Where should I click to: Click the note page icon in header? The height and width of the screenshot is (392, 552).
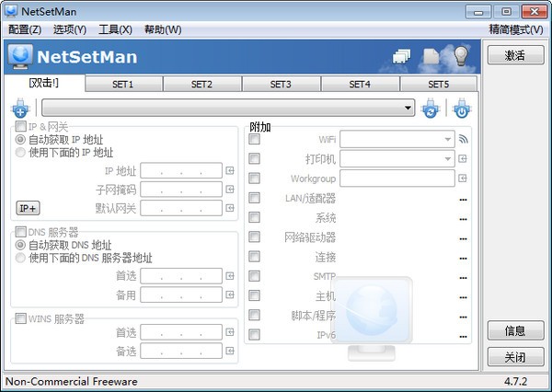[x=431, y=57]
